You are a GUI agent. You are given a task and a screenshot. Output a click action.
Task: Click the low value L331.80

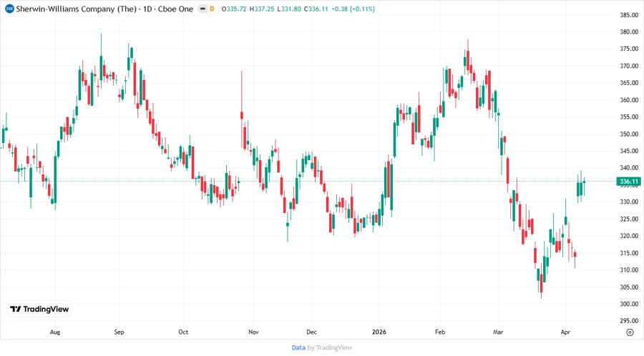tap(289, 9)
